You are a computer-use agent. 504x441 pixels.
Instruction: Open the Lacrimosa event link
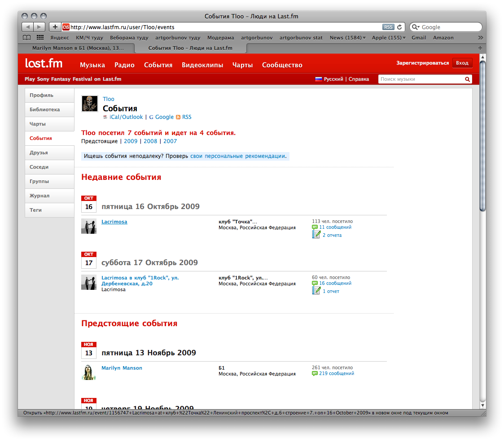[114, 222]
